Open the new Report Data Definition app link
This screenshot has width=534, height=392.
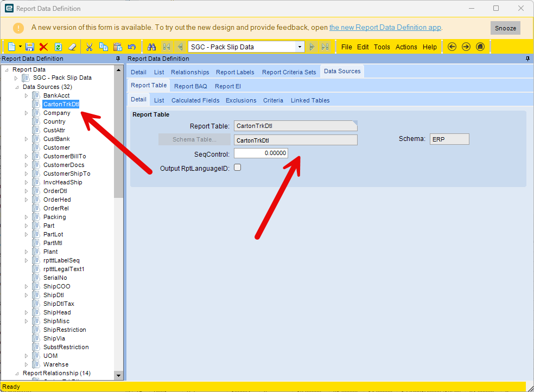coord(385,28)
